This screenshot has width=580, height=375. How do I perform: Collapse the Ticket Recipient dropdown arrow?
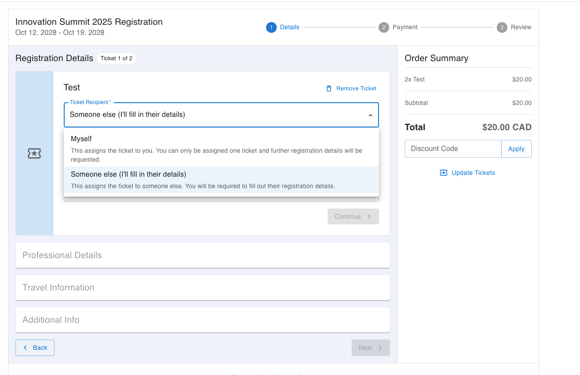(370, 115)
